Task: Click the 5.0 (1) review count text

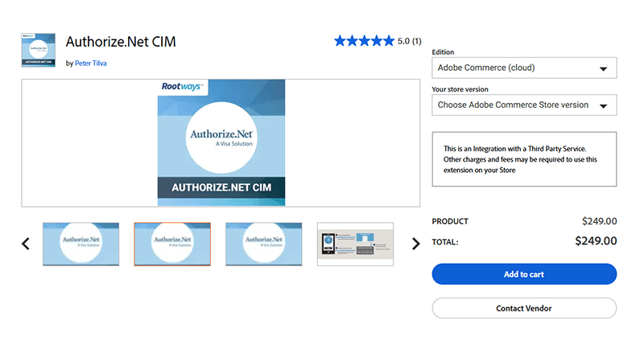Action: pos(410,42)
